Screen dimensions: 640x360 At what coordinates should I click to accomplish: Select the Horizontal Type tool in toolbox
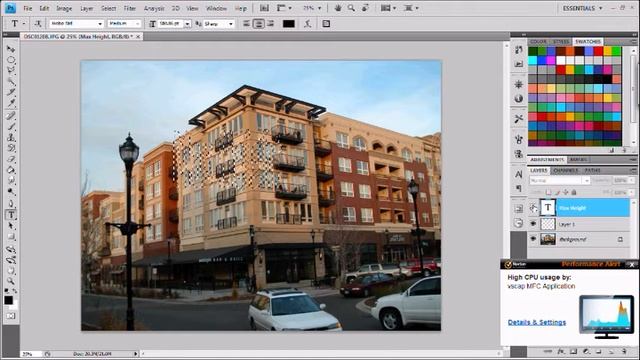click(11, 214)
